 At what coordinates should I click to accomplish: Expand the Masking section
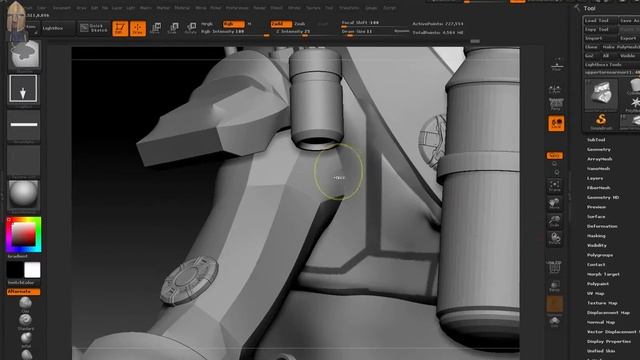(596, 236)
